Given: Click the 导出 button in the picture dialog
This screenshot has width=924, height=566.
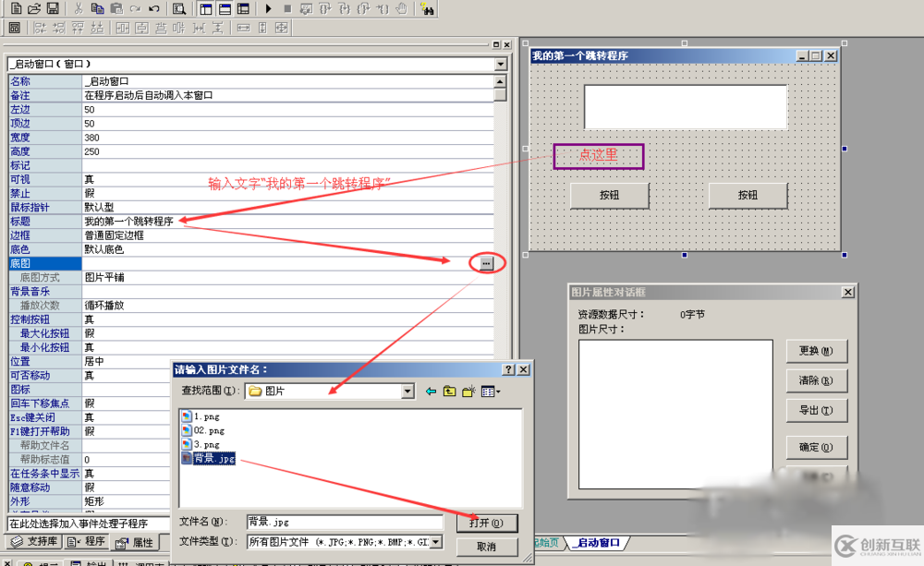Looking at the screenshot, I should pyautogui.click(x=817, y=411).
